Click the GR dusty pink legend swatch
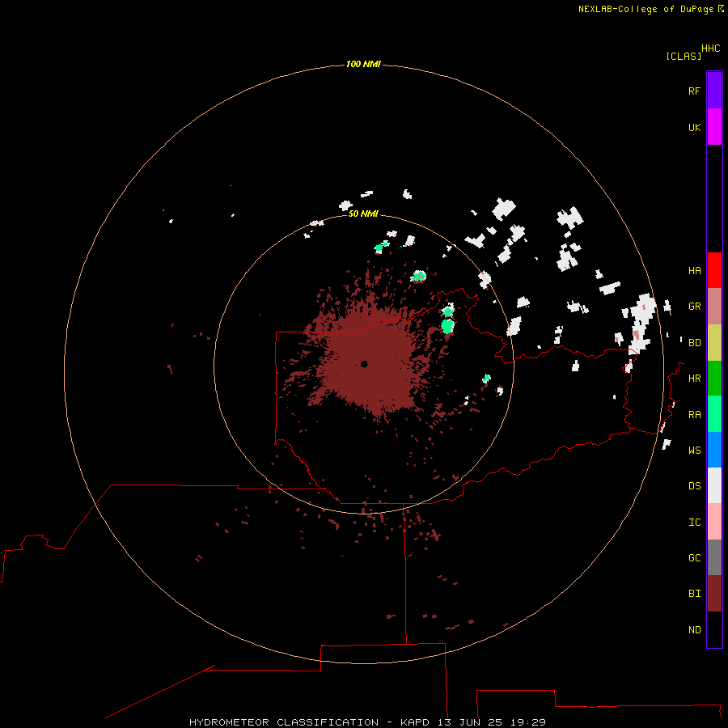728x728 pixels. pyautogui.click(x=714, y=307)
